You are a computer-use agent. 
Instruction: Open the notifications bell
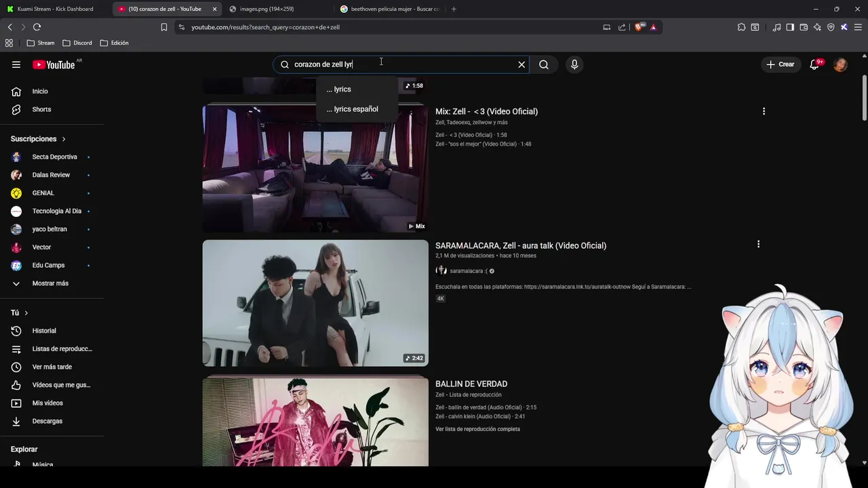(x=815, y=64)
